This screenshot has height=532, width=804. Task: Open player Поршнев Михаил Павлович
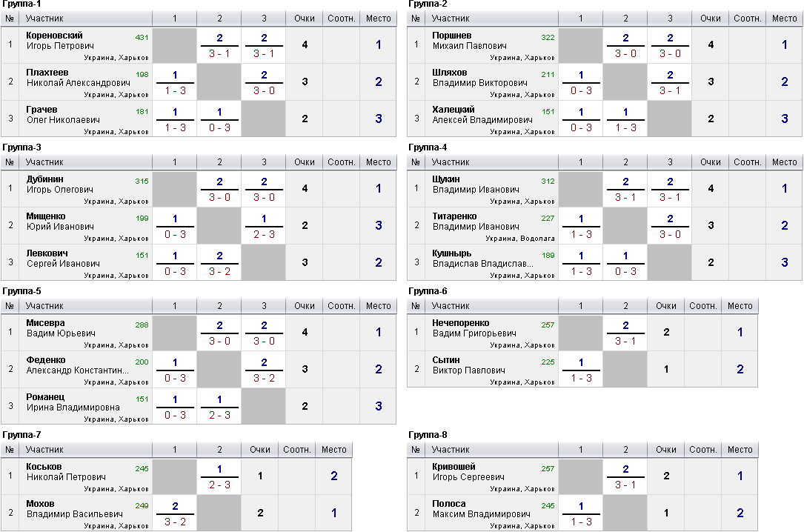click(469, 41)
